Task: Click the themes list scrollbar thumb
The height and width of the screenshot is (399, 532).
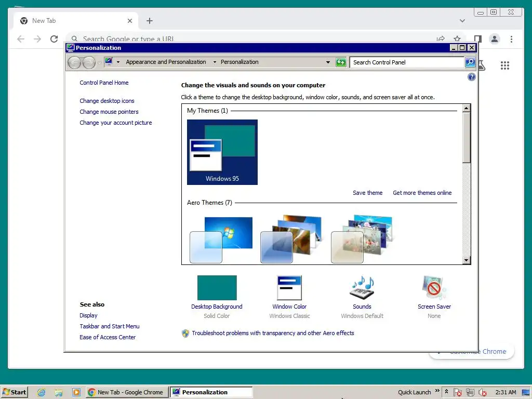Action: [466, 138]
